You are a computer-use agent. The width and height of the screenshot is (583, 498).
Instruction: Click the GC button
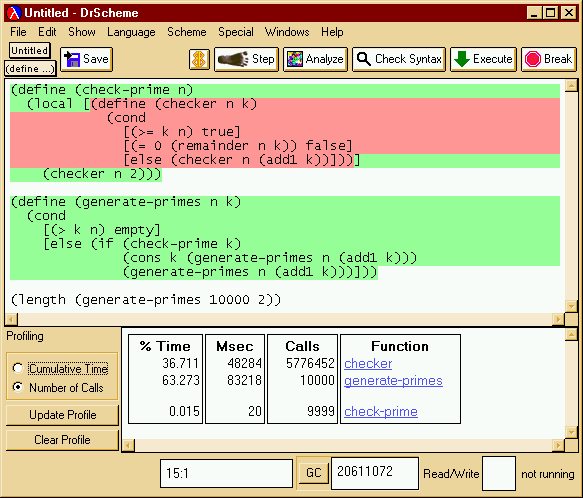pyautogui.click(x=313, y=472)
